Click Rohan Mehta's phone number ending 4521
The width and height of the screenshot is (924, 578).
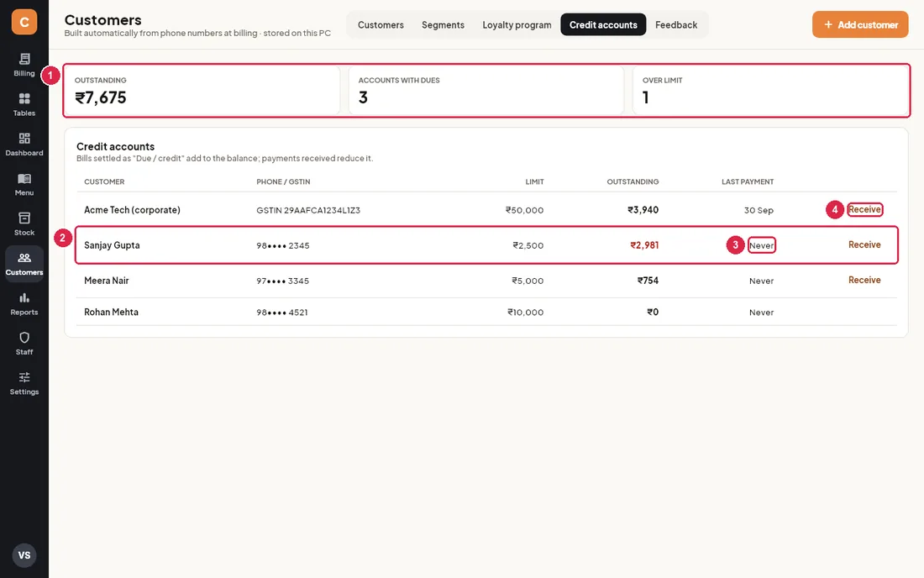tap(282, 313)
